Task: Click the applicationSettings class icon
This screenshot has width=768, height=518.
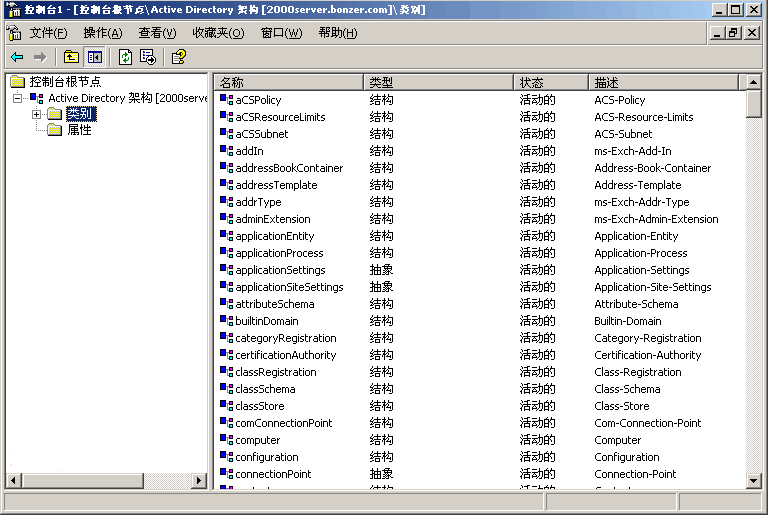Action: (226, 270)
